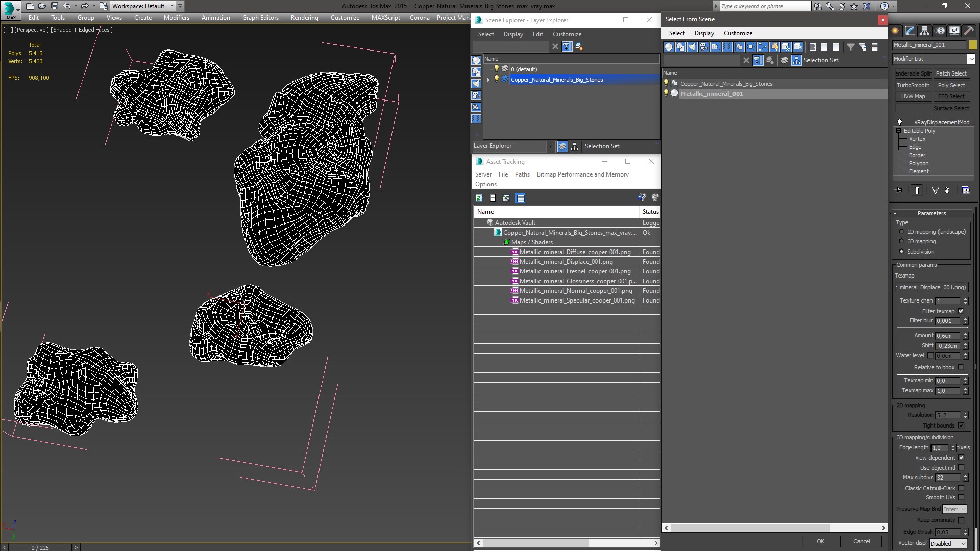Click the TurboSmooth modifier button
This screenshot has height=551, width=980.
coord(913,85)
